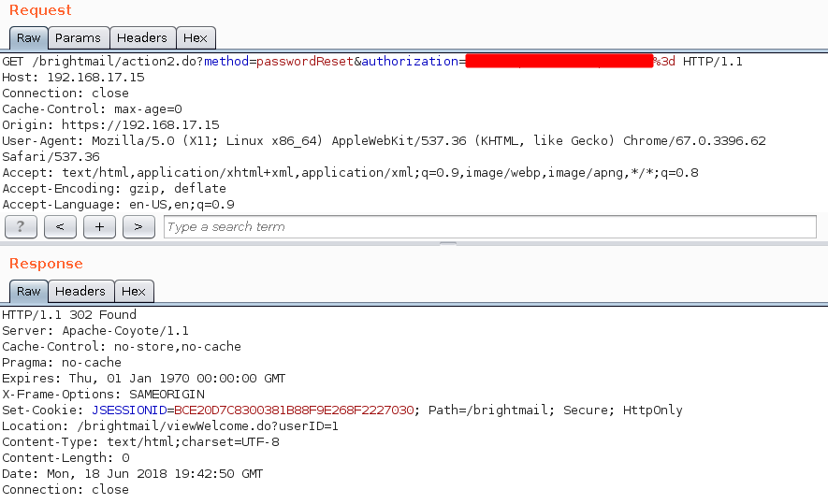Click 'X-Frame-Options: SAMEORIGIN' header
The height and width of the screenshot is (504, 828).
point(104,394)
